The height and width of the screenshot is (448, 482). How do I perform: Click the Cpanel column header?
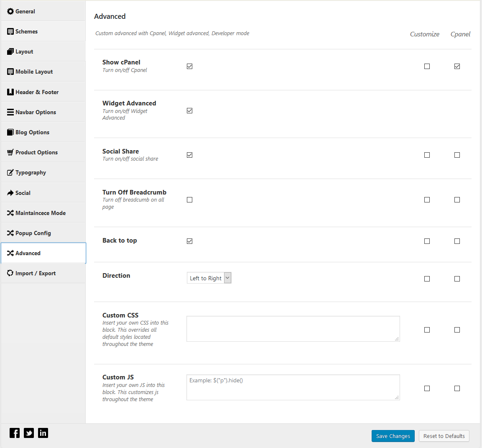[x=460, y=34]
